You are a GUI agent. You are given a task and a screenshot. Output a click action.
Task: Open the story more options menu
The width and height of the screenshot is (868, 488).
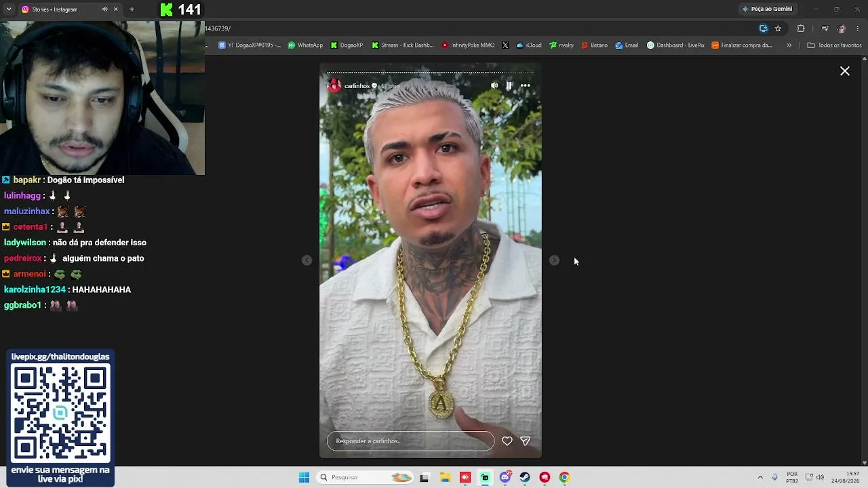coord(525,85)
